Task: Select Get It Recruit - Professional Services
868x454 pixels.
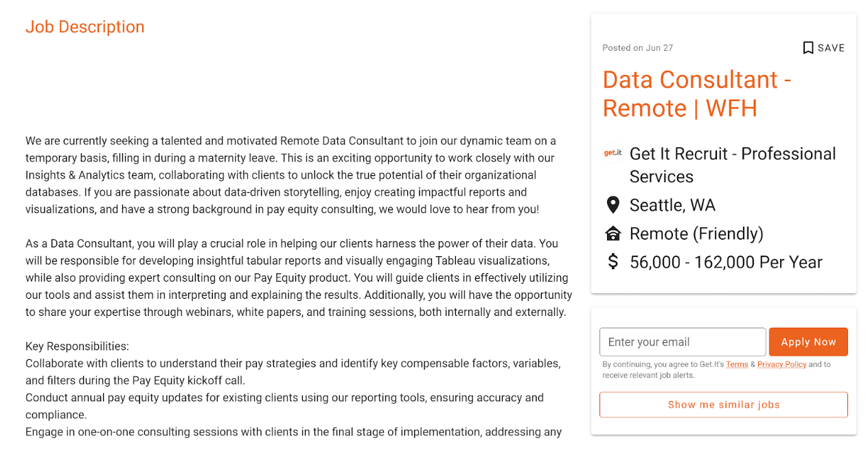Action: (732, 165)
